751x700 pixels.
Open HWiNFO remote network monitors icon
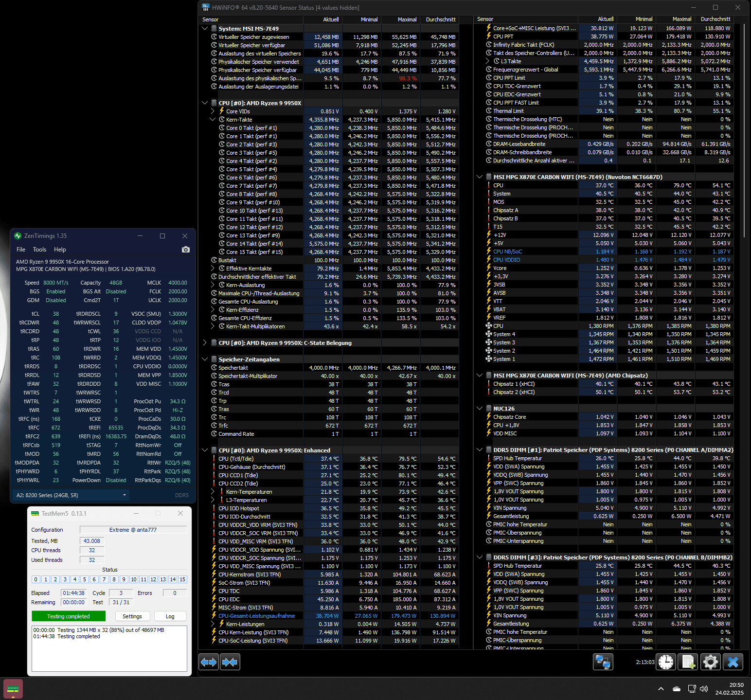click(x=603, y=662)
